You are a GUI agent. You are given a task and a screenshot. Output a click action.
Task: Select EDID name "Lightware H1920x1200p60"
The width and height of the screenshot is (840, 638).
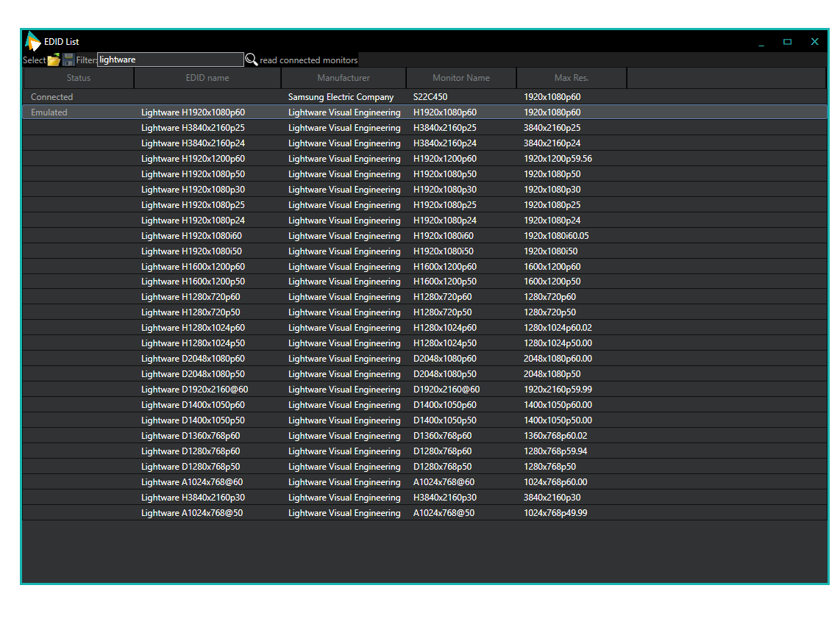[193, 159]
